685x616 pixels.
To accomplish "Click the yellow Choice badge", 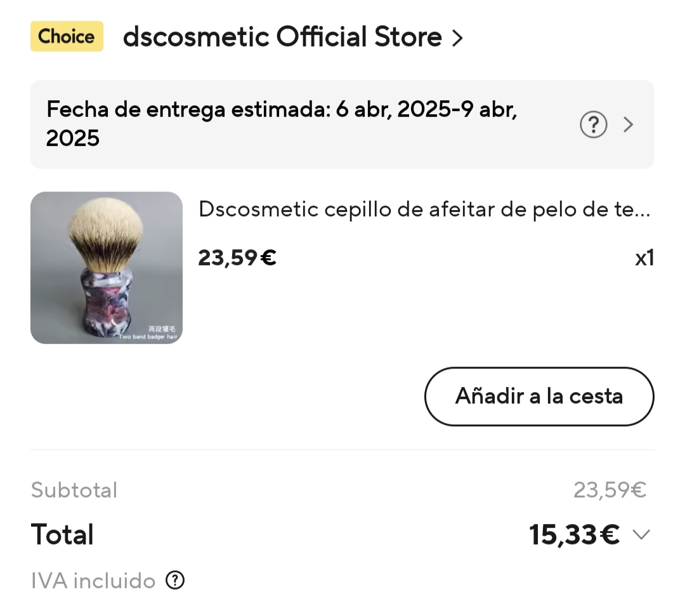I will tap(67, 36).
